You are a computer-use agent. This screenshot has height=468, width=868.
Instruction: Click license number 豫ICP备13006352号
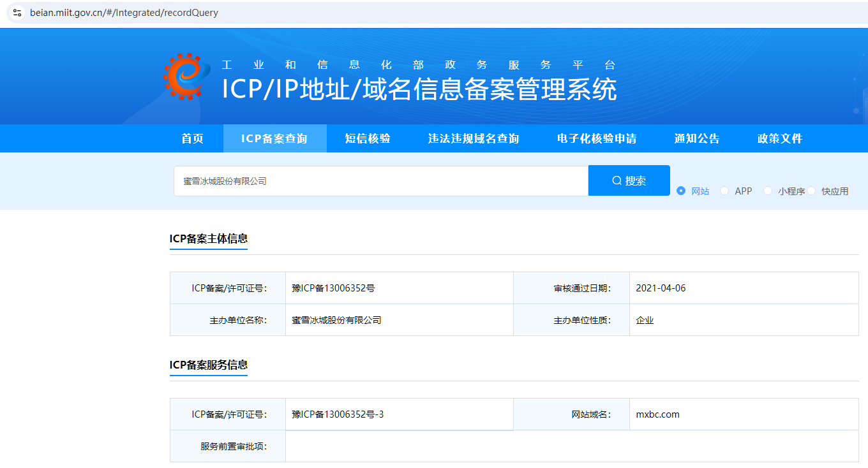click(333, 288)
